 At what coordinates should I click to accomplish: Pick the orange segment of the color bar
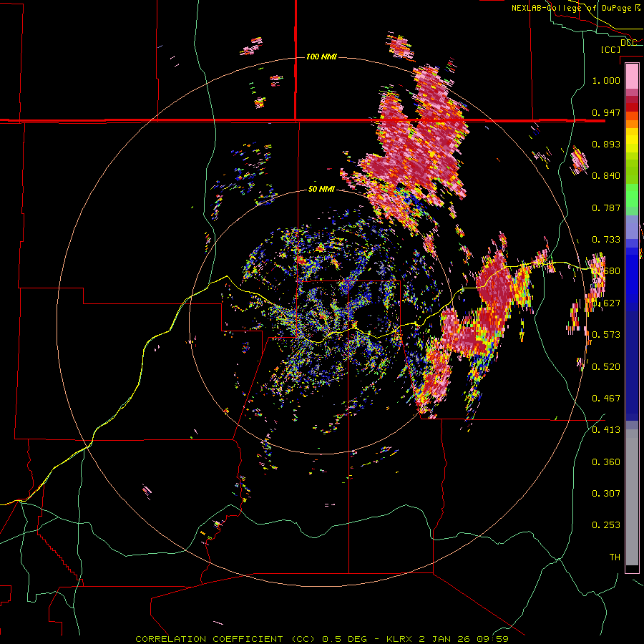point(632,124)
